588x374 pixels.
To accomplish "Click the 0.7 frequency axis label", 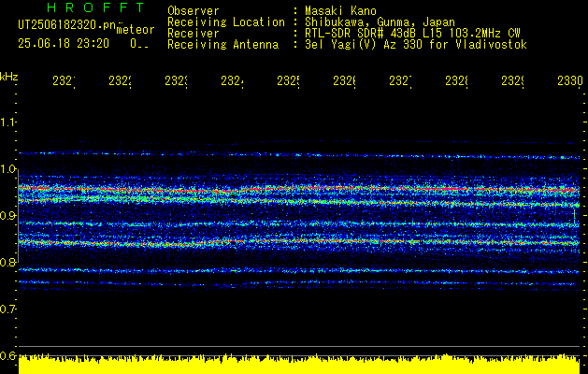I will (x=7, y=309).
